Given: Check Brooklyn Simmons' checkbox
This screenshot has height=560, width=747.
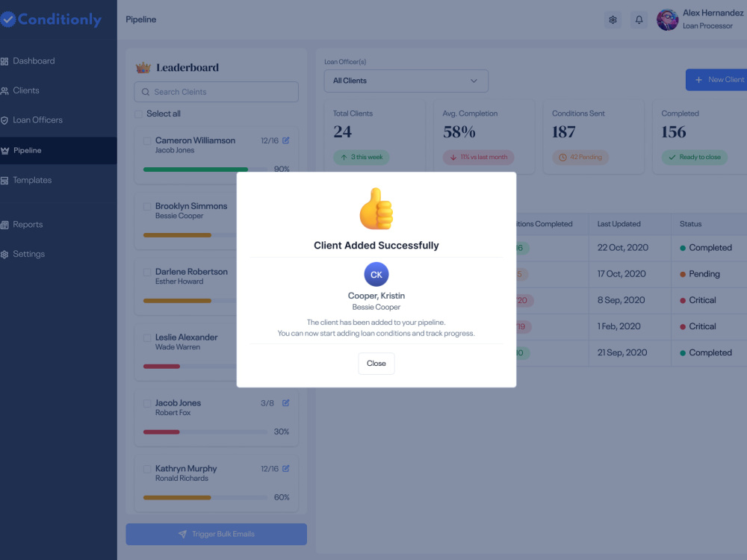Looking at the screenshot, I should click(147, 207).
